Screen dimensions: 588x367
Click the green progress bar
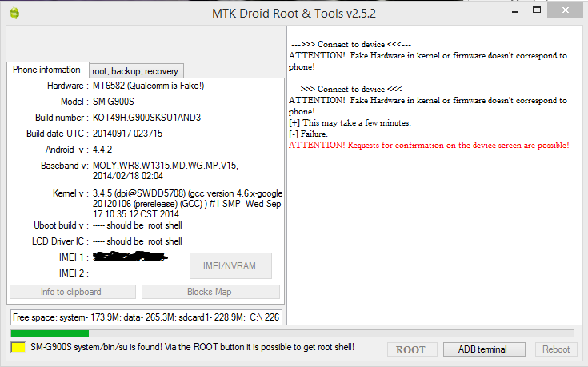pos(50,333)
